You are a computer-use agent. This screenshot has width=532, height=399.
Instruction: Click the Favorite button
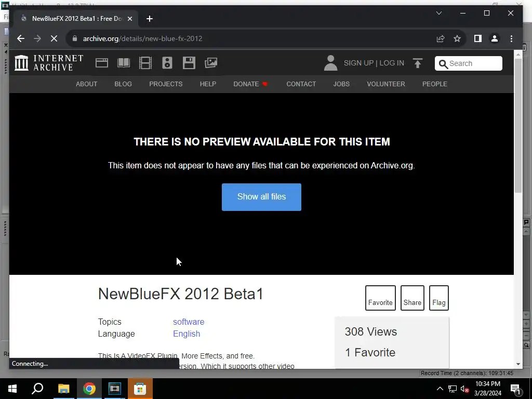coord(380,298)
